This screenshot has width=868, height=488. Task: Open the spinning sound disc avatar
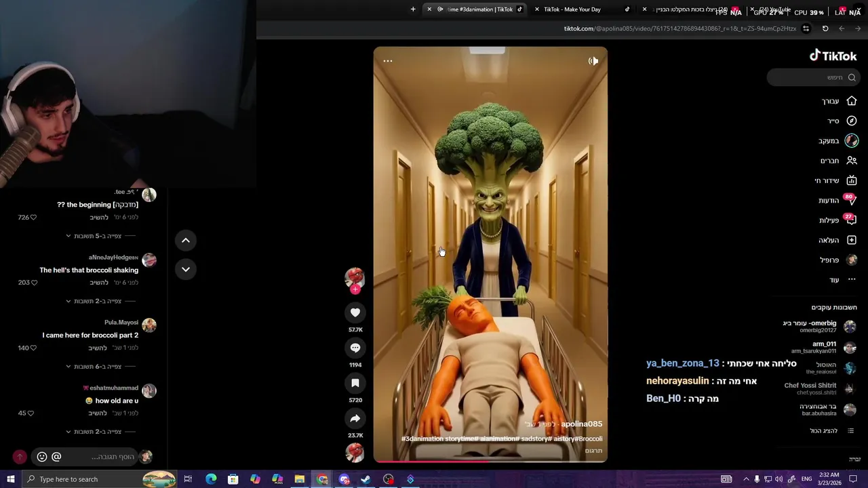click(355, 452)
